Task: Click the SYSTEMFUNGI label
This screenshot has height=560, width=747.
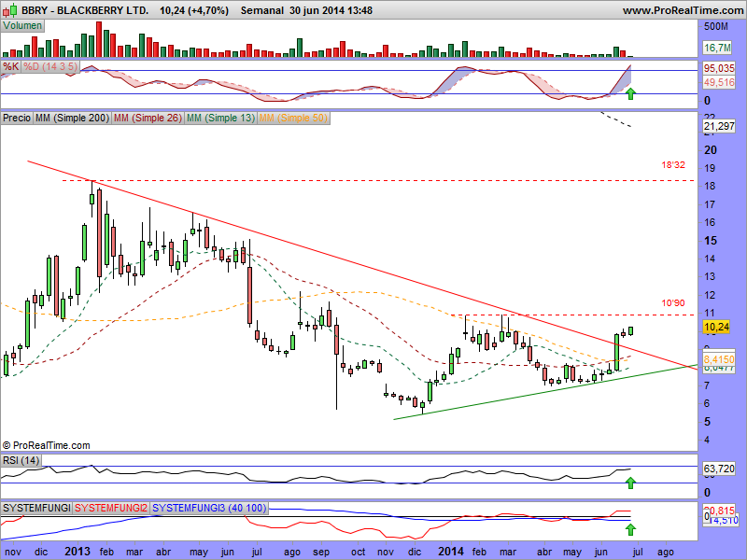Action: [36, 508]
